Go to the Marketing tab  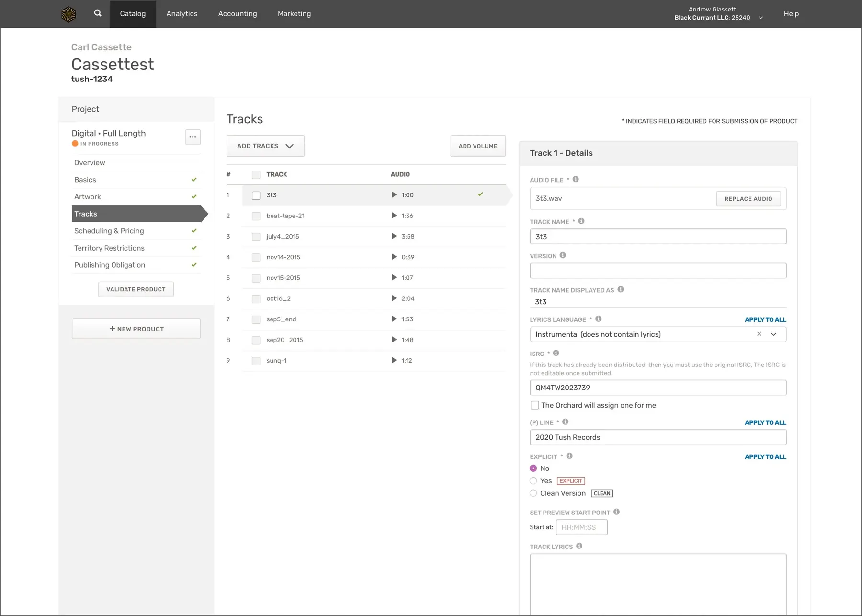(x=295, y=14)
